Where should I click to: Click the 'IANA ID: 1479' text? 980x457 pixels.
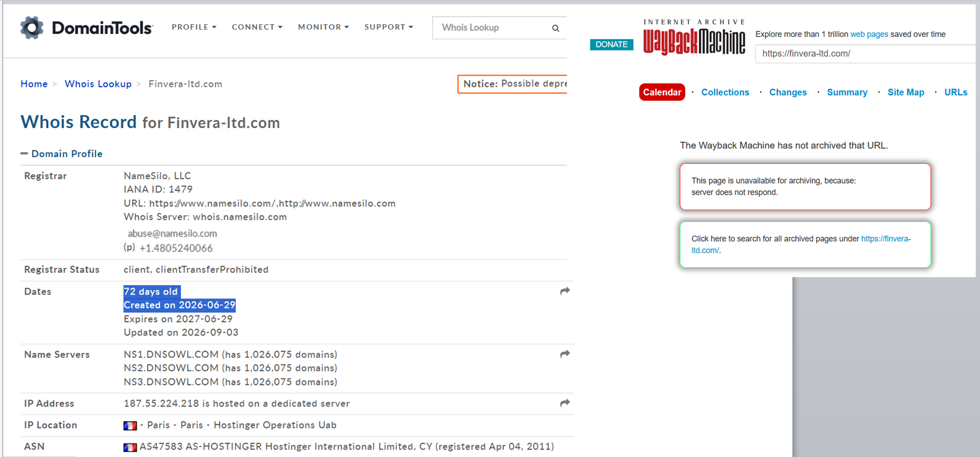coord(158,190)
